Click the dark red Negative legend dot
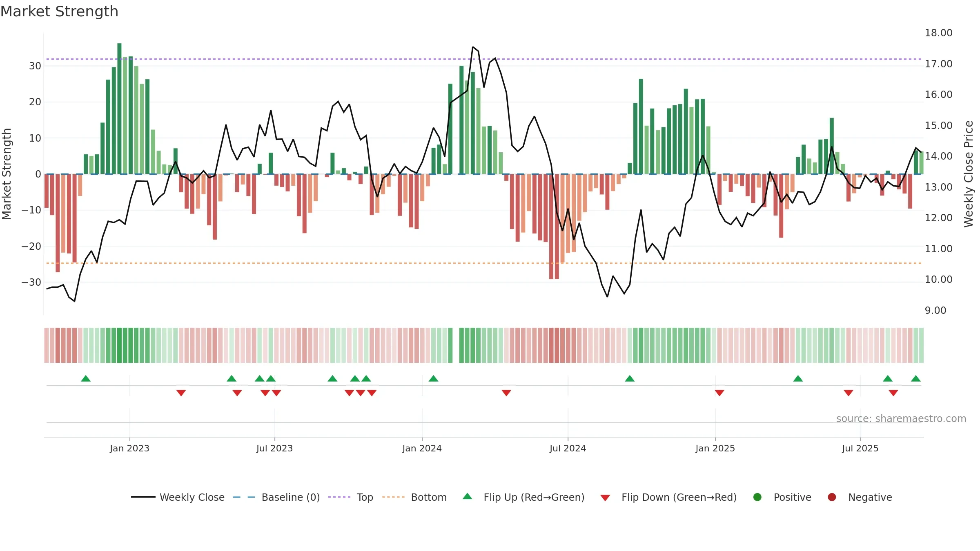980x551 pixels. point(832,497)
